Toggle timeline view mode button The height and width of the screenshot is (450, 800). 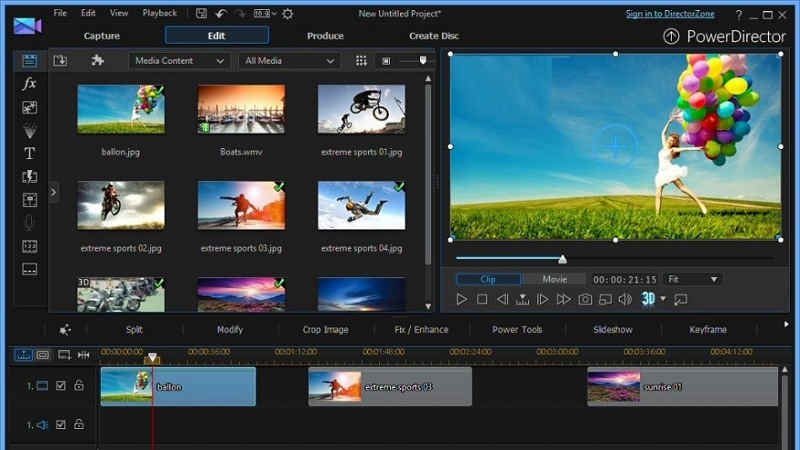coord(23,355)
